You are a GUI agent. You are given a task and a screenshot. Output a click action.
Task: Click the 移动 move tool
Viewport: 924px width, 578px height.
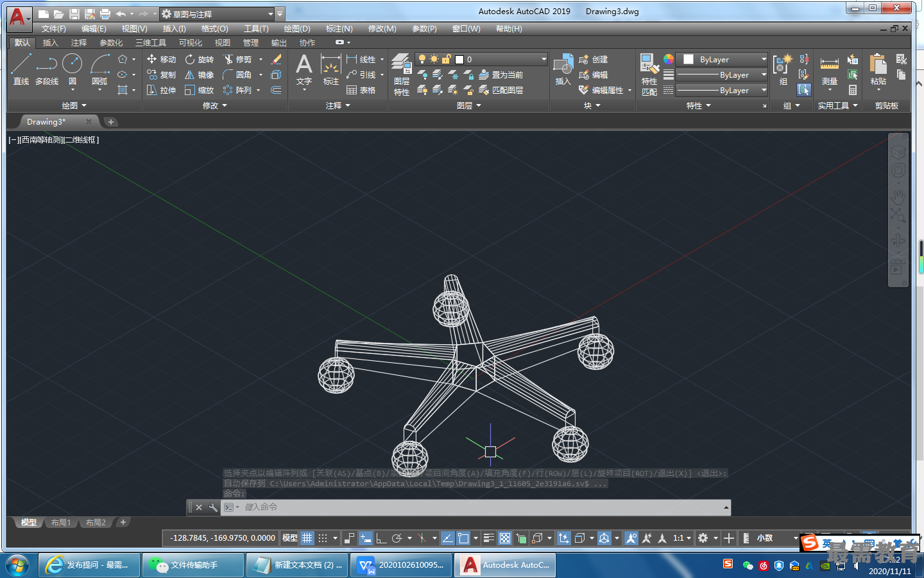(161, 59)
